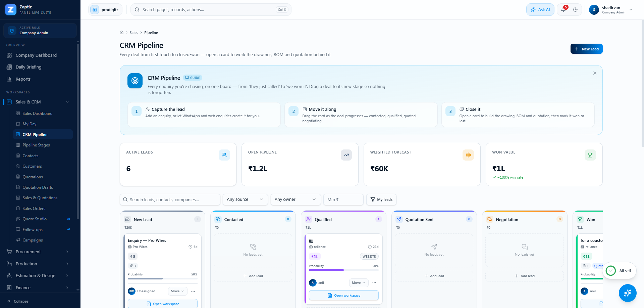
Task: Click the Won Value trophy icon
Action: [590, 155]
